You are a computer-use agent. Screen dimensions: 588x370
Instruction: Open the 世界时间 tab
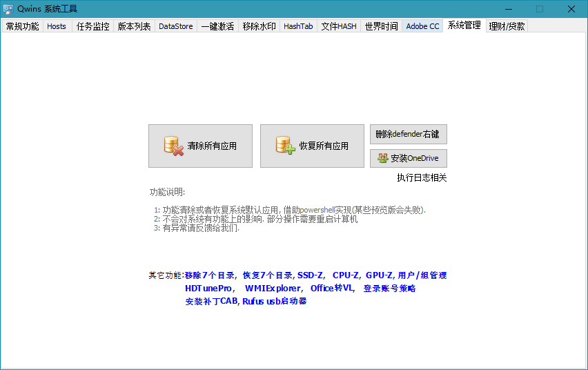[x=382, y=26]
